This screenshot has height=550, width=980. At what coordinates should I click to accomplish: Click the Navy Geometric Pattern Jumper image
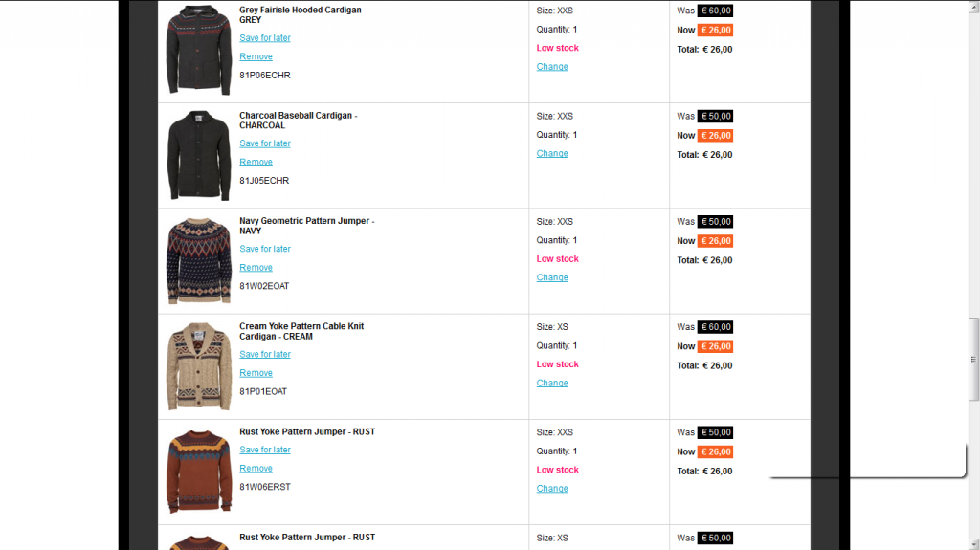coord(199,260)
